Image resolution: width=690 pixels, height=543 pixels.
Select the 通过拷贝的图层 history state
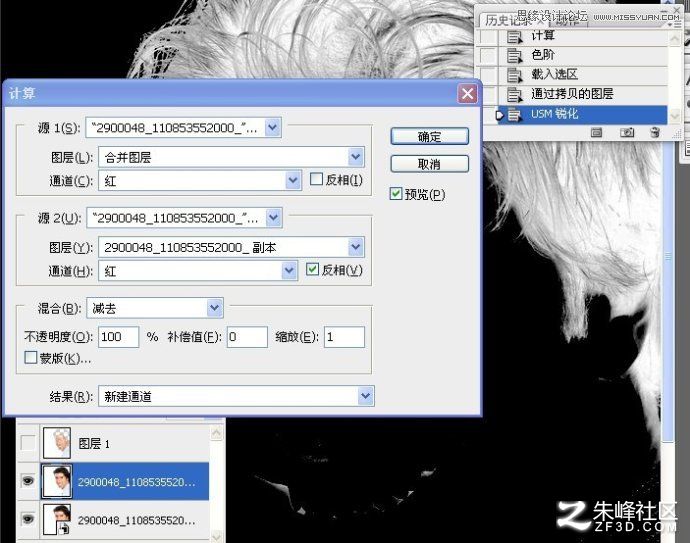[x=583, y=94]
